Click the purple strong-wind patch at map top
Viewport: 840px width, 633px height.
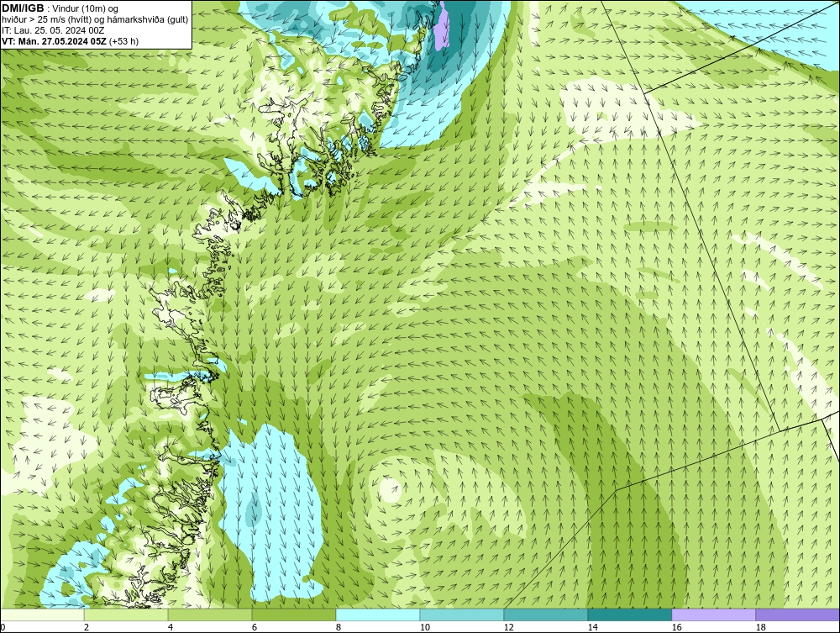point(442,29)
